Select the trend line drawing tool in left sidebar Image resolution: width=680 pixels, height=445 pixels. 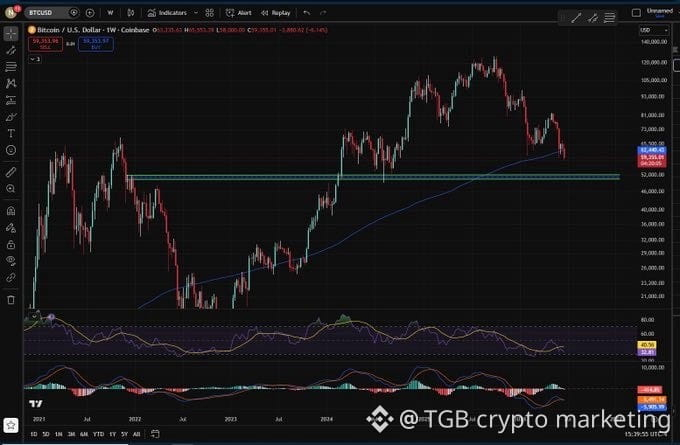pyautogui.click(x=11, y=50)
